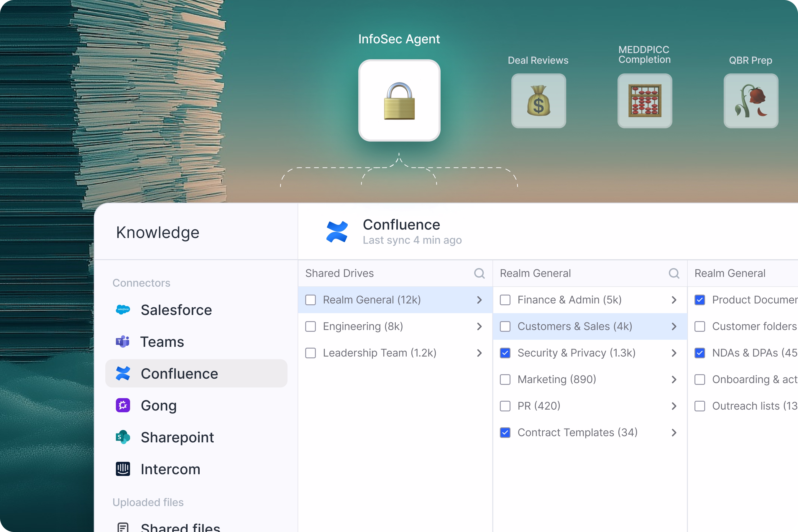The height and width of the screenshot is (532, 798).
Task: Expand Security & Privacy (1.3k) chevron
Action: tap(674, 353)
